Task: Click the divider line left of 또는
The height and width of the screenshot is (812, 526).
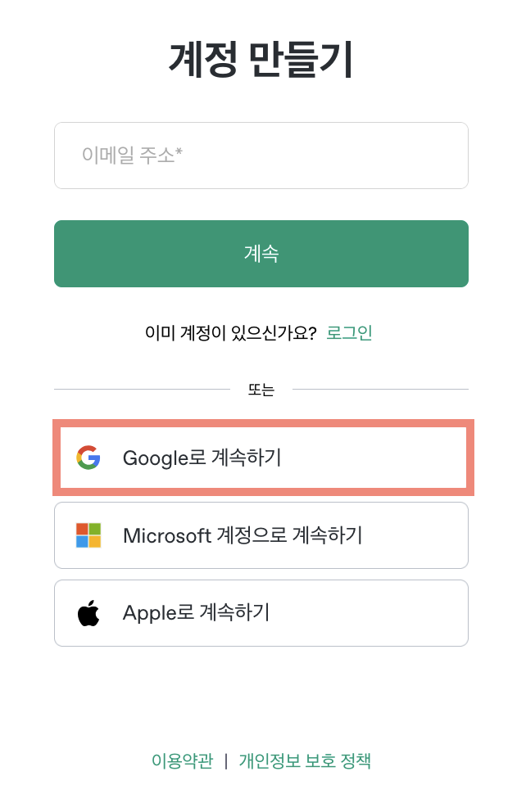Action: (143, 390)
